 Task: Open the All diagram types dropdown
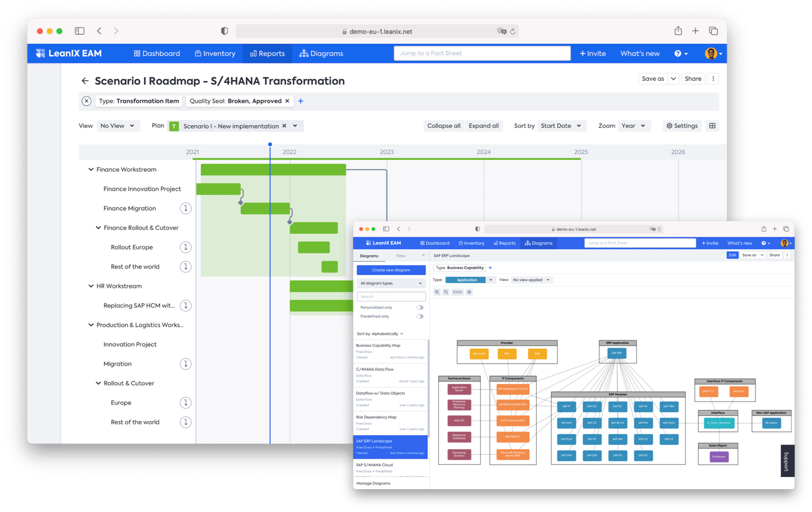[x=391, y=283]
